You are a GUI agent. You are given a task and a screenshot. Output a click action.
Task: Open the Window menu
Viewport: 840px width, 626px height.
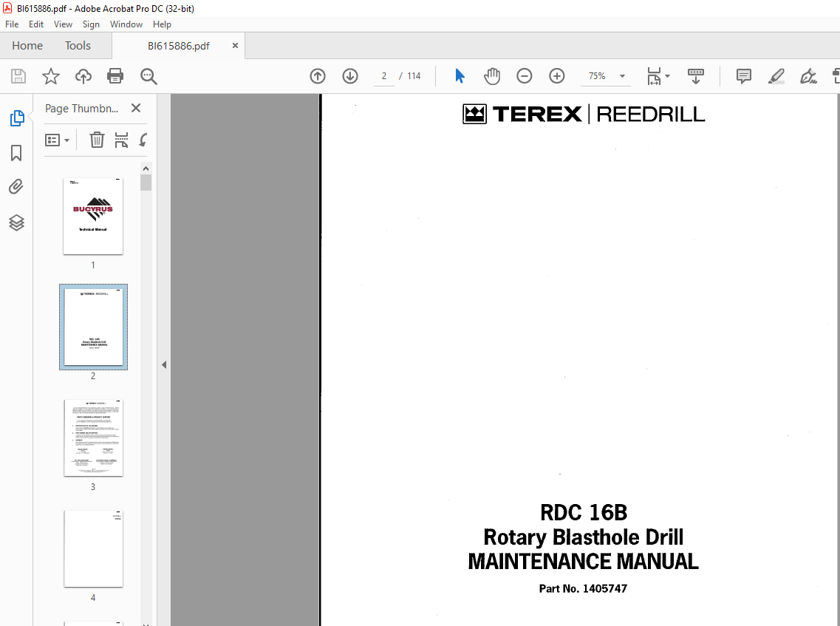coord(126,24)
